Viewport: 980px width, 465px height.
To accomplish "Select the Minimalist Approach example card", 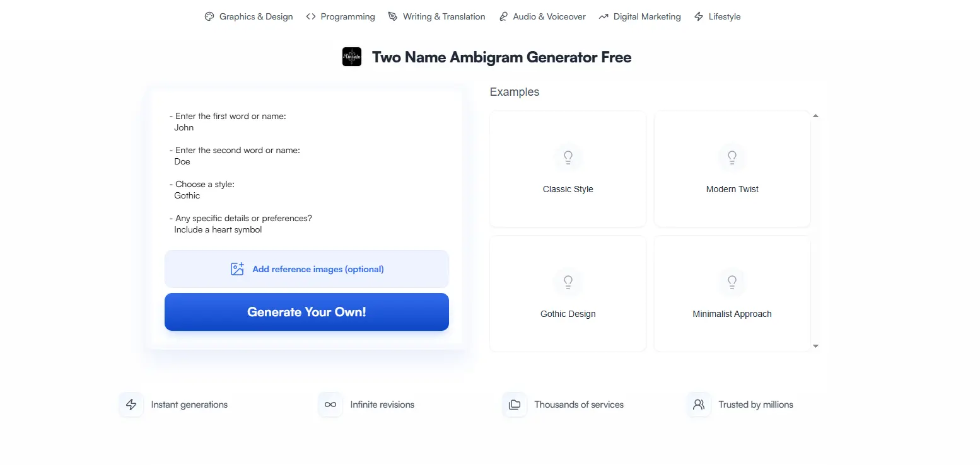I will [732, 294].
